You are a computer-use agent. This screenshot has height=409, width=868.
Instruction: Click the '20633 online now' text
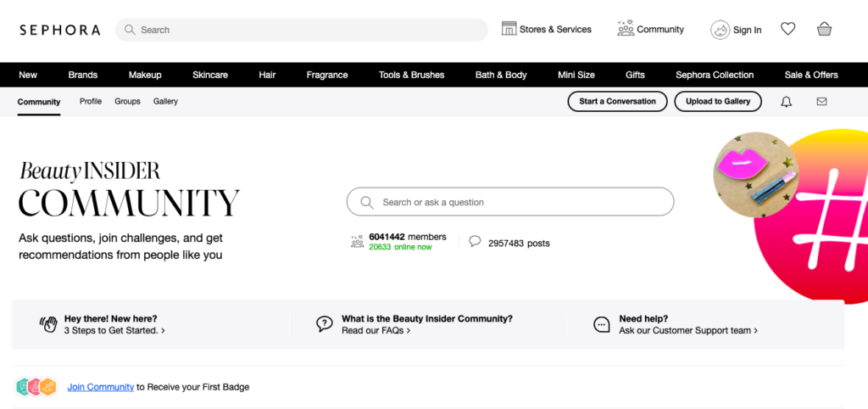400,247
